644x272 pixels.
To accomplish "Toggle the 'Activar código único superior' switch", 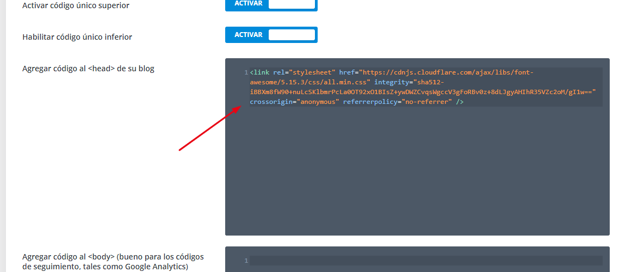I will pos(271,4).
